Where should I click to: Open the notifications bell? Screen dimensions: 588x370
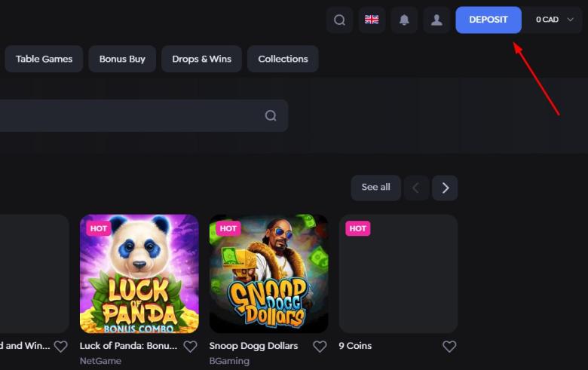[404, 20]
